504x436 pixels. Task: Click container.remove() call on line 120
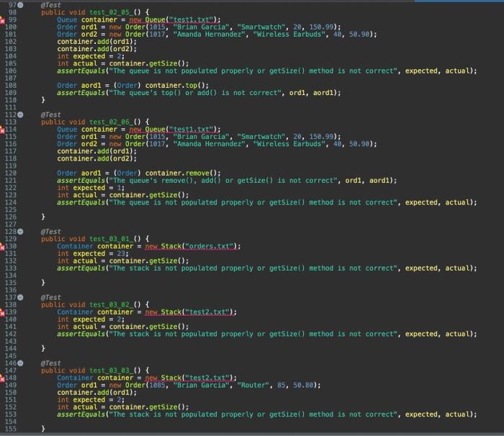coord(181,173)
